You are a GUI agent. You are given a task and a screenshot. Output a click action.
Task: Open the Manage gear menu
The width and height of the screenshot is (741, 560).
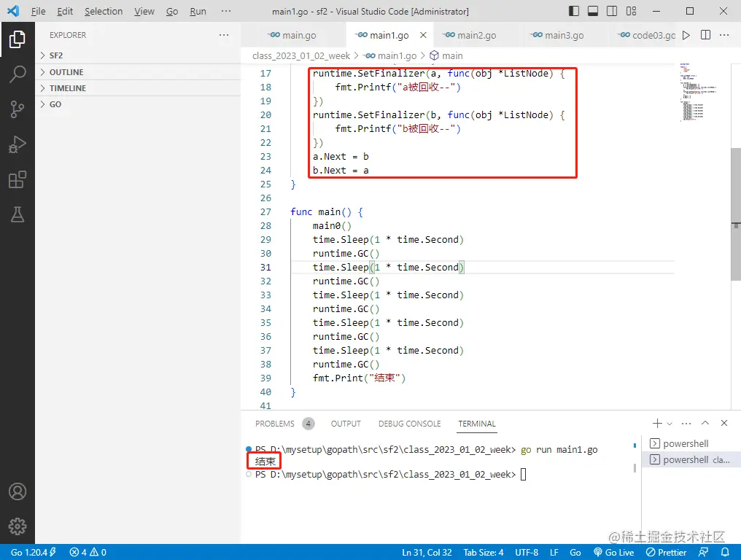[x=17, y=526]
